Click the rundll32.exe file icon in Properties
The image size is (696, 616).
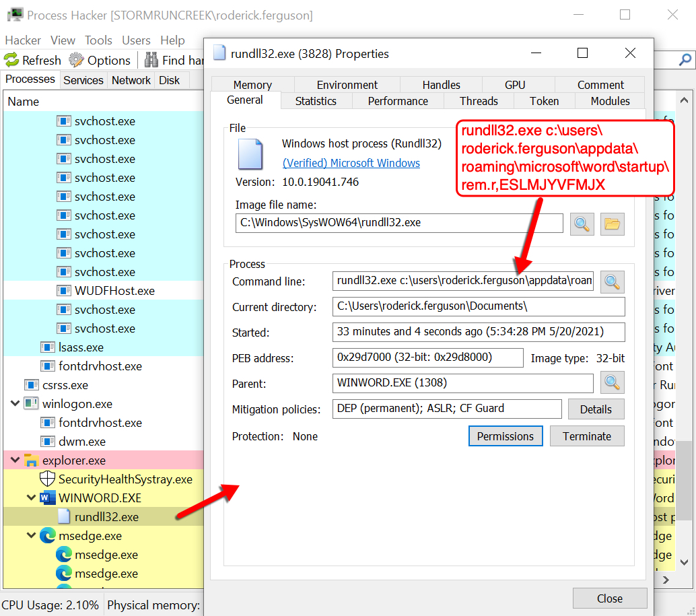coord(250,154)
